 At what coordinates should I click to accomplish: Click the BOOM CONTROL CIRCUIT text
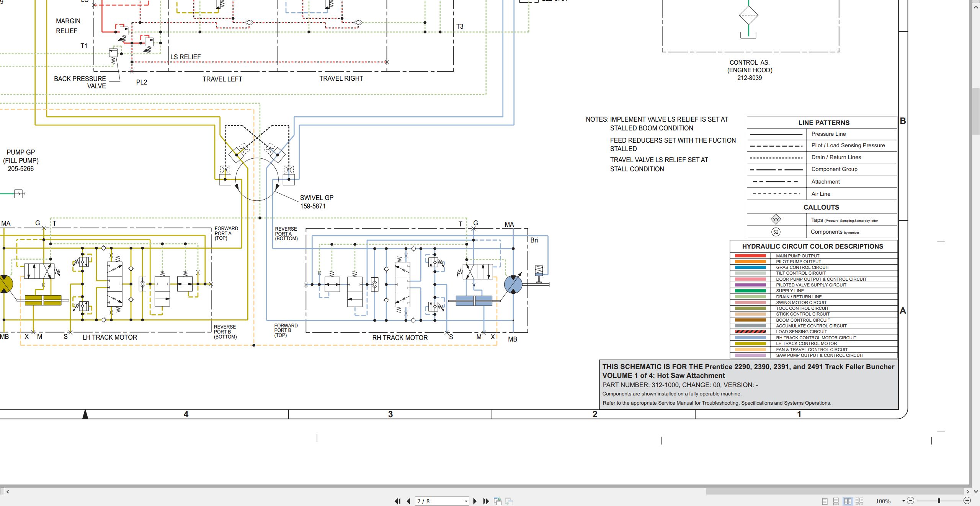(x=803, y=320)
